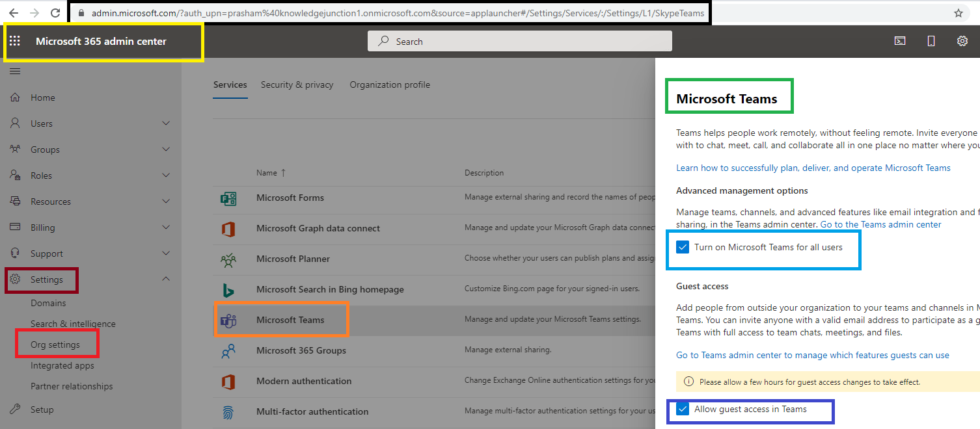The image size is (980, 429).
Task: Click the Settings gear in sidebar
Action: 15,279
